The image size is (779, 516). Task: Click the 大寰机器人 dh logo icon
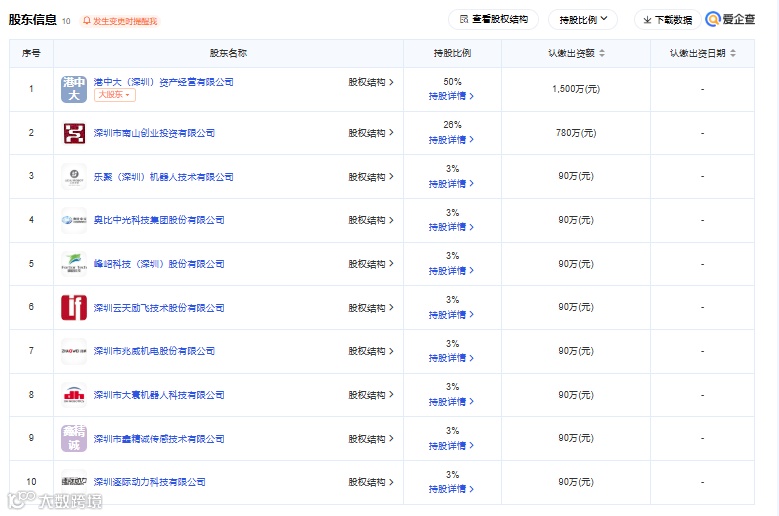click(x=74, y=395)
